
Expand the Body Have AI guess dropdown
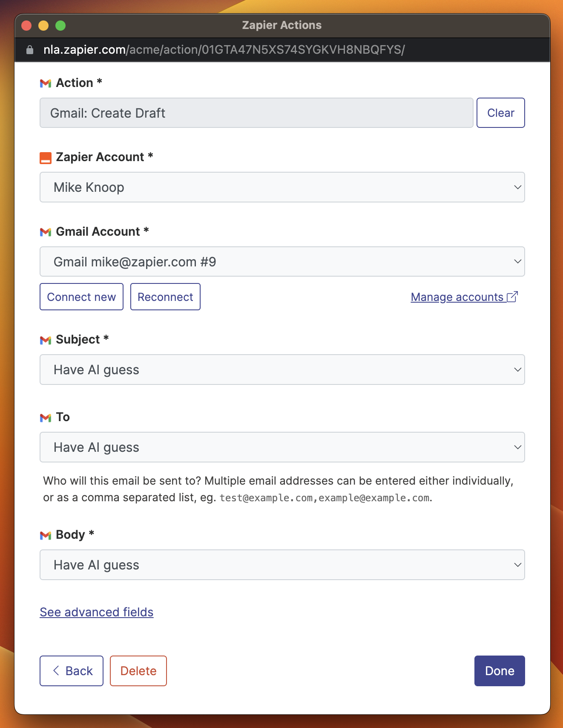tap(282, 565)
